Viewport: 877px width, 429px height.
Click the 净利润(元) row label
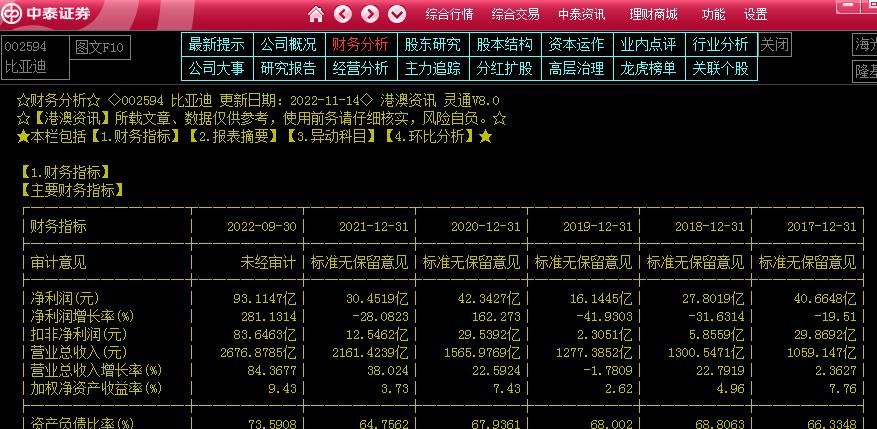tap(64, 298)
